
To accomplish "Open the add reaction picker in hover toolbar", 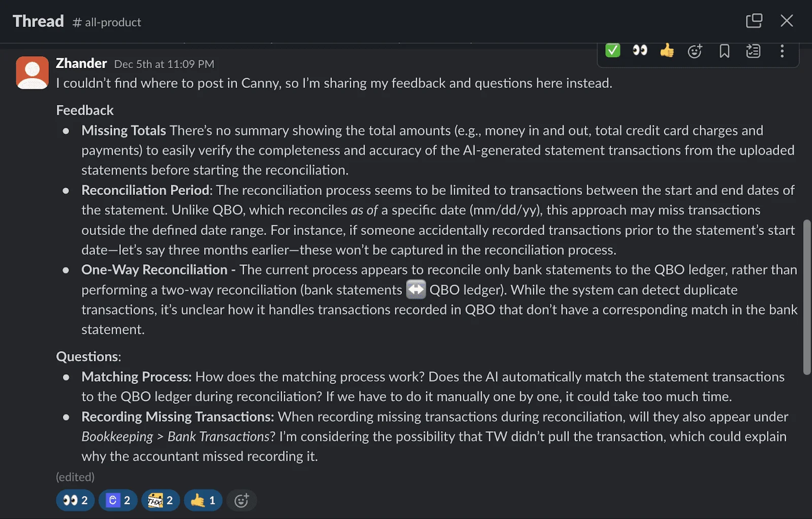I will (x=694, y=51).
